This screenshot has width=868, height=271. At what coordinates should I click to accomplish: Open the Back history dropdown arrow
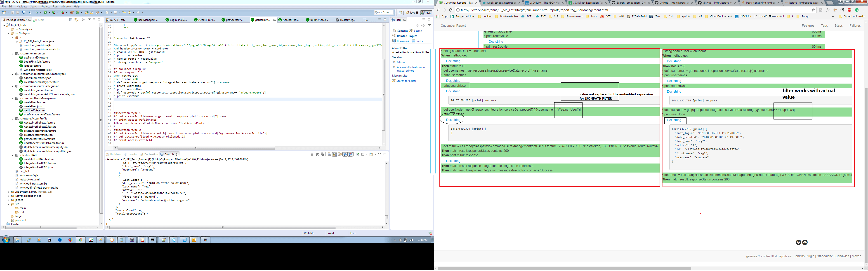coord(134,12)
